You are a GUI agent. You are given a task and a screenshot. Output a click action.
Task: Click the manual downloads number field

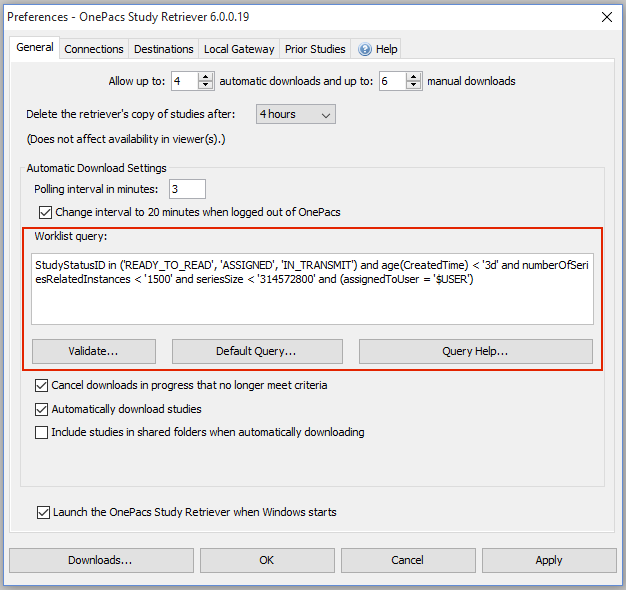393,81
